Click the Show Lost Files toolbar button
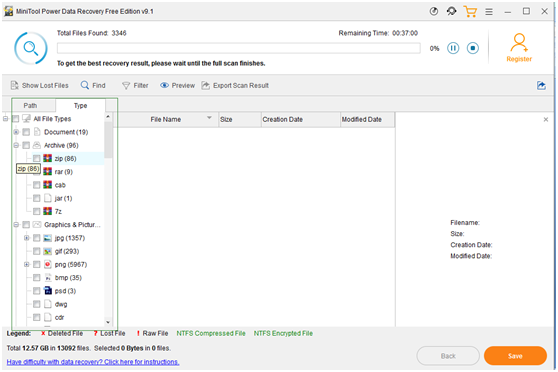This screenshot has width=558, height=372. click(x=39, y=85)
